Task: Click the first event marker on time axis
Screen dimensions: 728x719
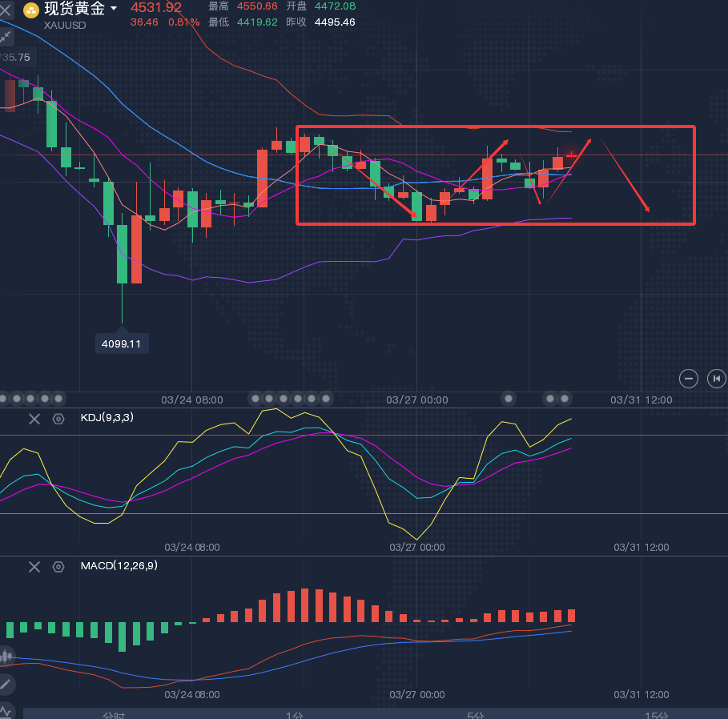Action: tap(3, 398)
